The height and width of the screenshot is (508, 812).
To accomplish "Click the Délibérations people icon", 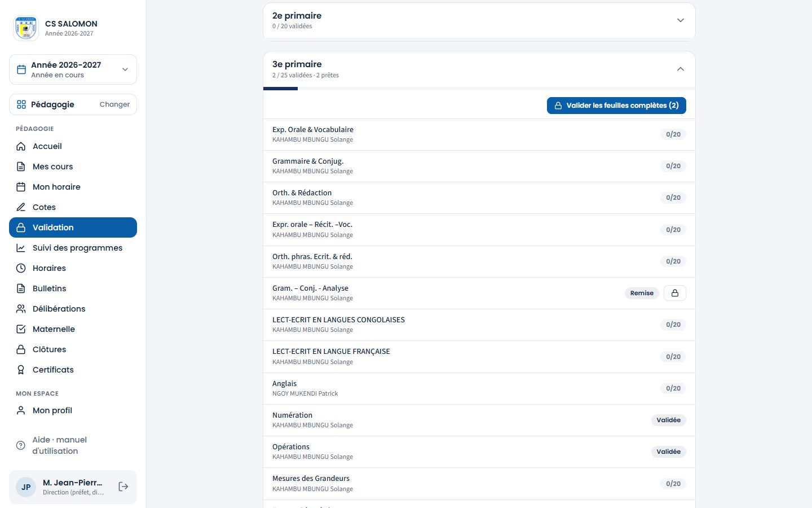I will point(21,309).
